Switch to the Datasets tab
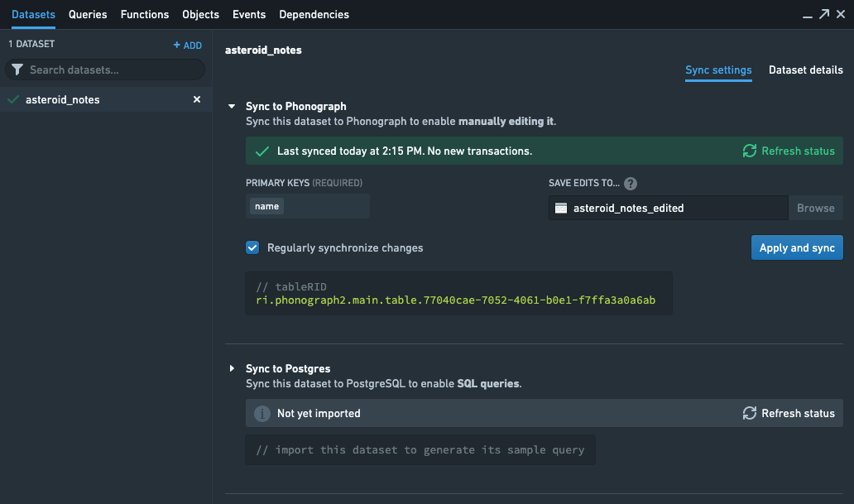This screenshot has height=504, width=854. (x=33, y=15)
